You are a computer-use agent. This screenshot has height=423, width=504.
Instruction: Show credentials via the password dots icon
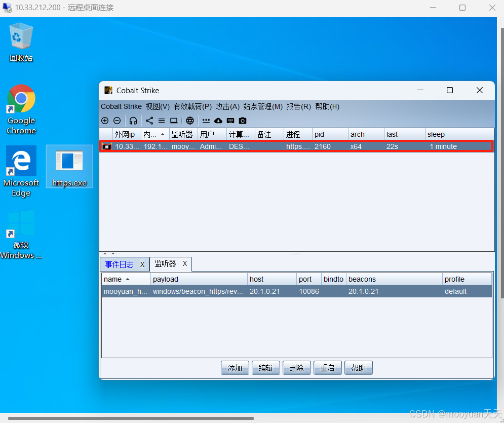click(206, 121)
